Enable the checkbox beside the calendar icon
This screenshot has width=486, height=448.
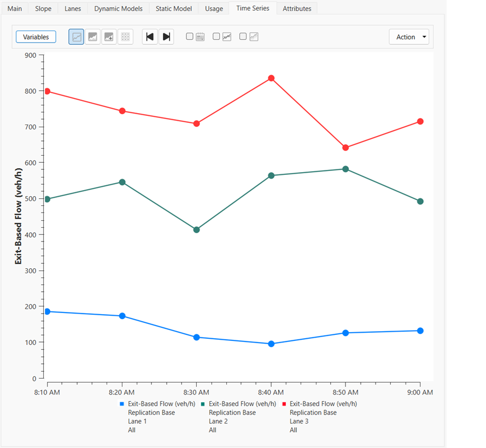(x=190, y=37)
